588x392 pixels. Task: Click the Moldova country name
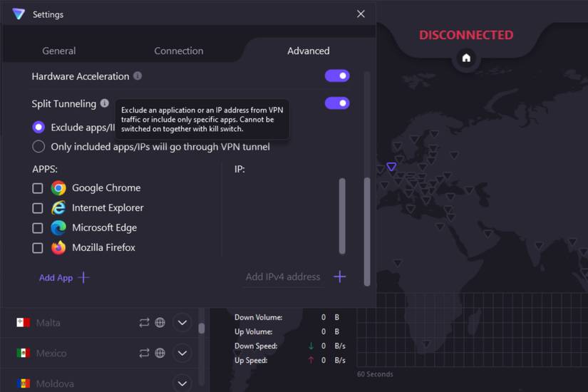click(x=55, y=383)
